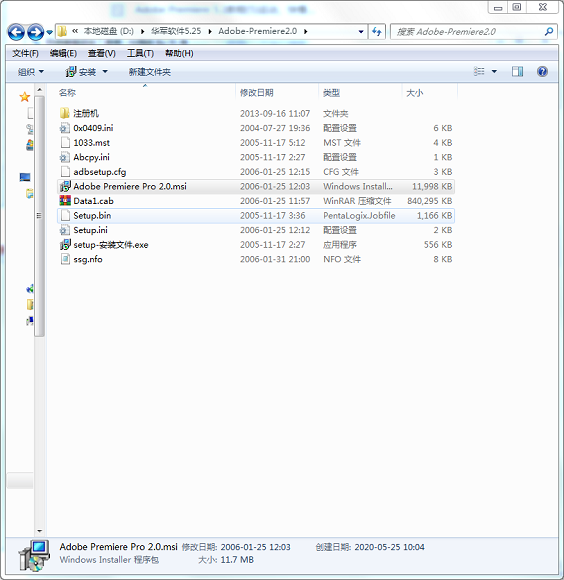Select the 0x0409.ini file icon
The width and height of the screenshot is (564, 580).
tap(65, 128)
